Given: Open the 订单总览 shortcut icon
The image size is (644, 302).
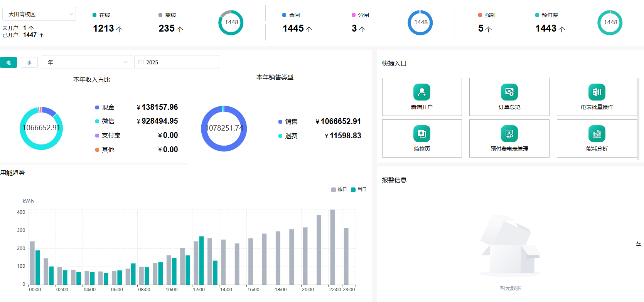Looking at the screenshot, I should point(509,92).
